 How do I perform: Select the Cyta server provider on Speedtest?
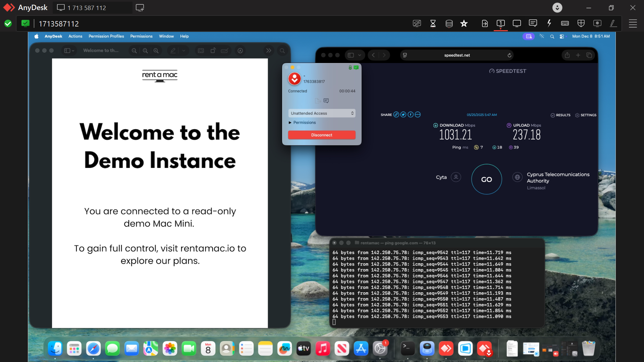(x=441, y=177)
